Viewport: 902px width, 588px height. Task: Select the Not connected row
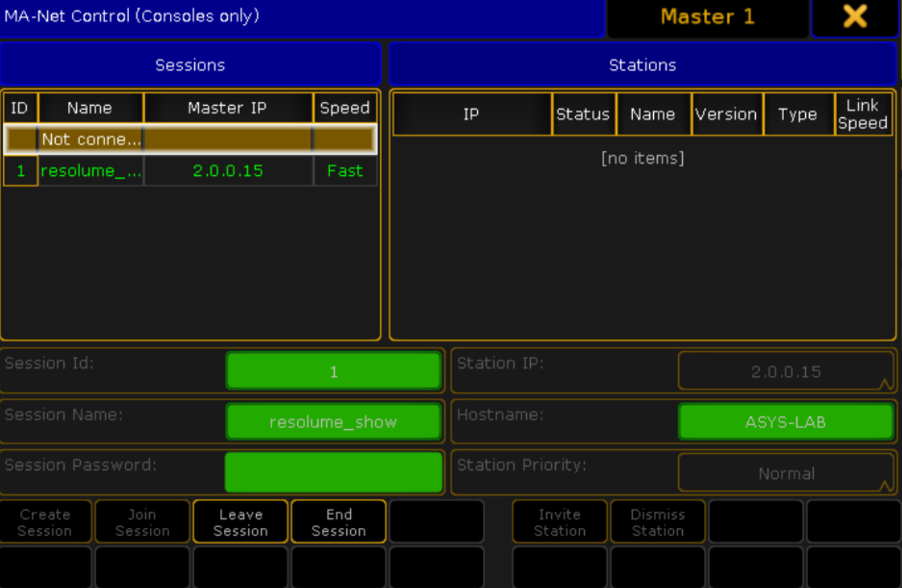tap(190, 139)
